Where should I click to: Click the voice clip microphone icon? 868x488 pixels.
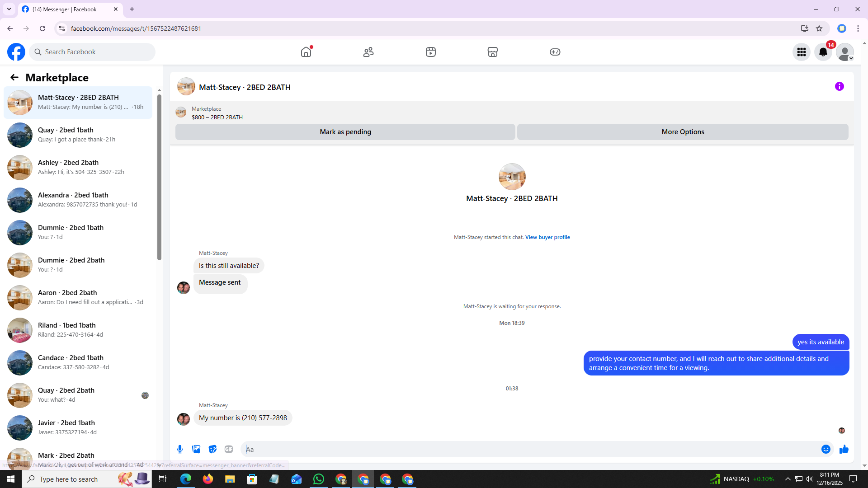click(x=180, y=449)
